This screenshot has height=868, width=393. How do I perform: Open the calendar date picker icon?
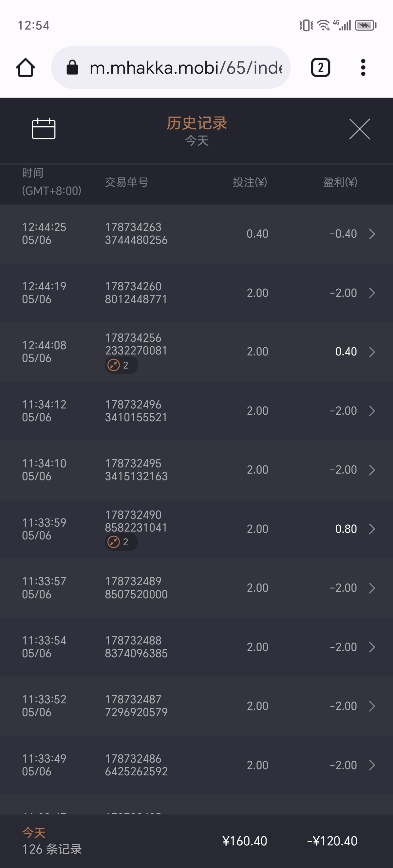pos(44,128)
